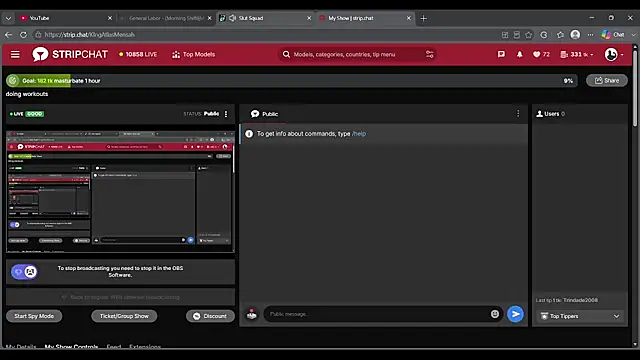Click the goal progress bar

[x=292, y=80]
